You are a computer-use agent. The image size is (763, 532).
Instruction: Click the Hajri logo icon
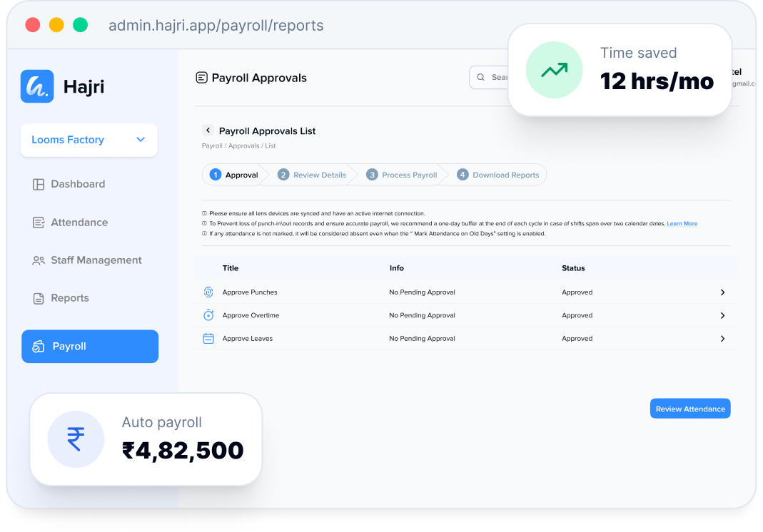pos(37,86)
